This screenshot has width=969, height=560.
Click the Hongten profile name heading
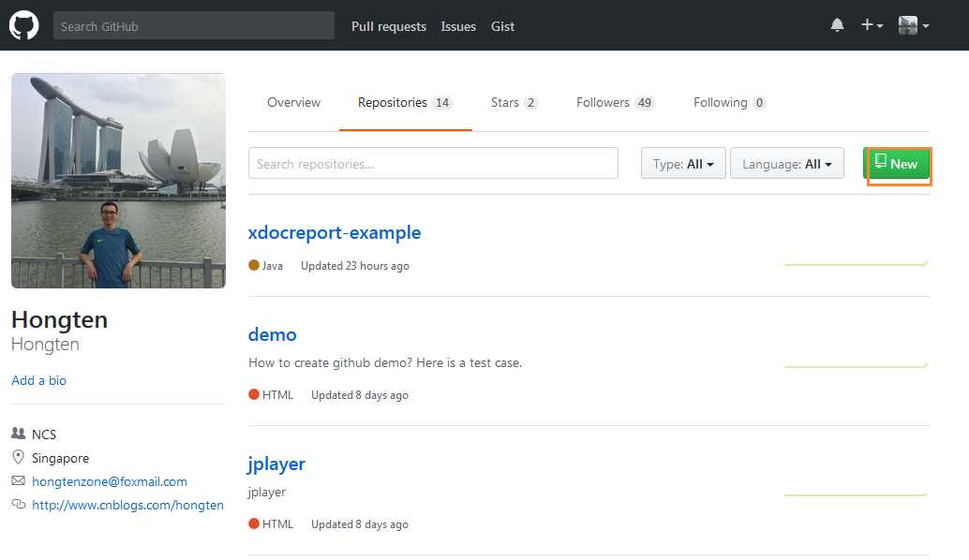(59, 320)
